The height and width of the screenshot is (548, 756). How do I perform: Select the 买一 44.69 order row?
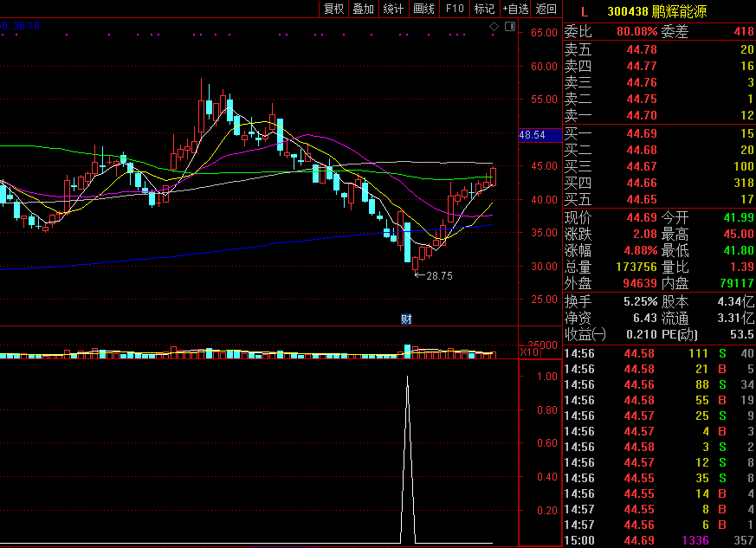pyautogui.click(x=659, y=133)
